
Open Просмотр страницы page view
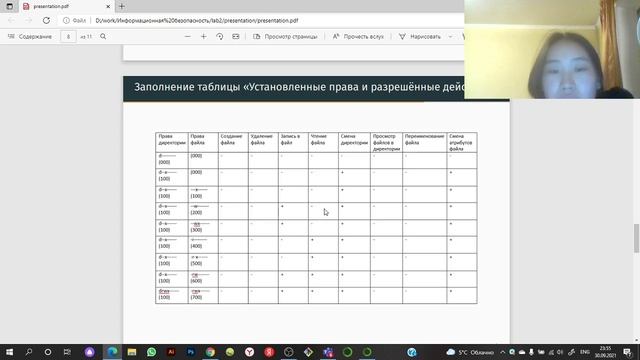(285, 37)
